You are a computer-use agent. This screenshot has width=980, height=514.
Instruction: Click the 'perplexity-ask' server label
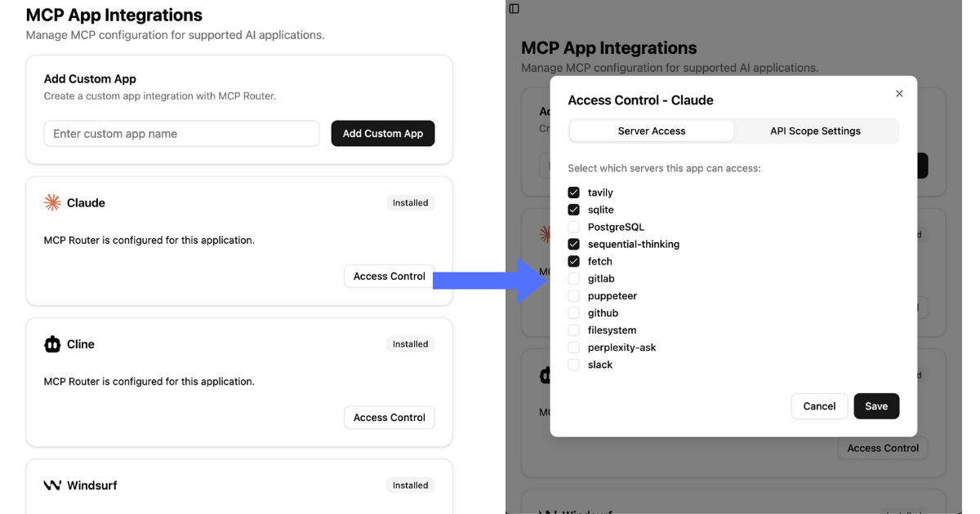[622, 347]
